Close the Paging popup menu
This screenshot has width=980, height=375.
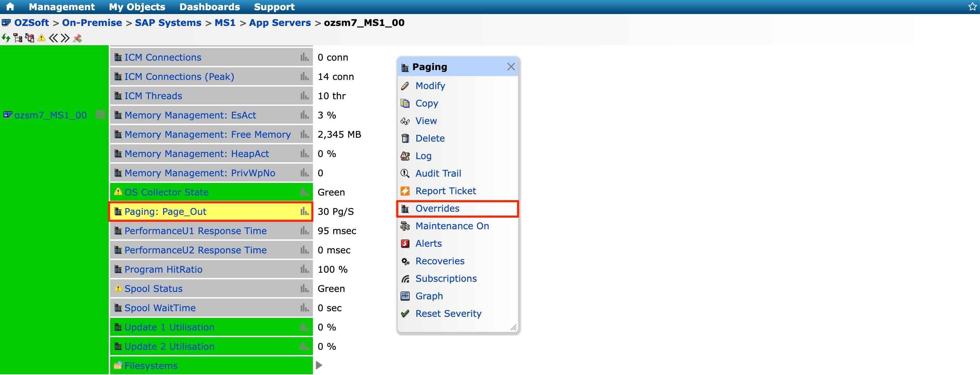pos(511,67)
